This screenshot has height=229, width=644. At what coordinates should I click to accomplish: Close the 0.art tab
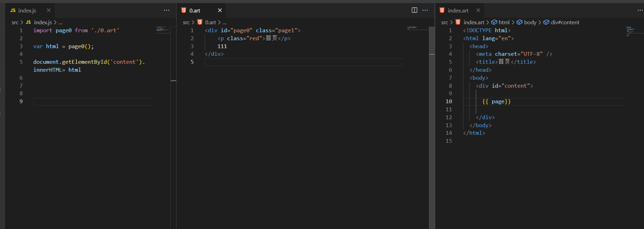(220, 10)
